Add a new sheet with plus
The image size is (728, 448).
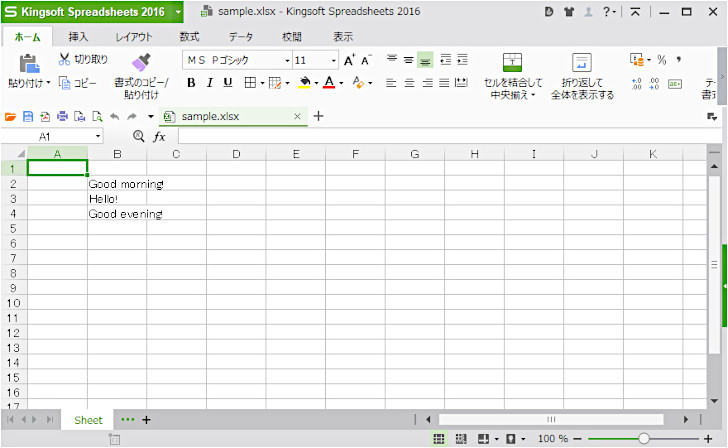(146, 420)
